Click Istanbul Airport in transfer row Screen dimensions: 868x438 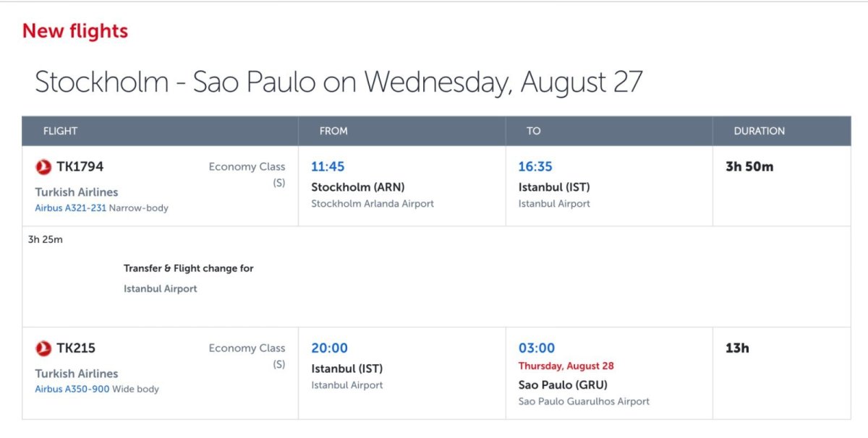[x=160, y=288]
